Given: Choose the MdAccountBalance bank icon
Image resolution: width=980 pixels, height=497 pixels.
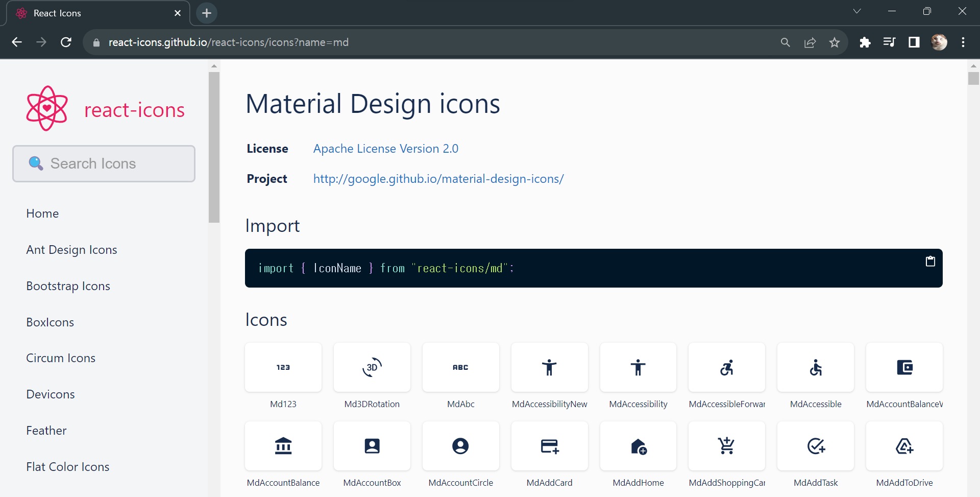Looking at the screenshot, I should 283,446.
